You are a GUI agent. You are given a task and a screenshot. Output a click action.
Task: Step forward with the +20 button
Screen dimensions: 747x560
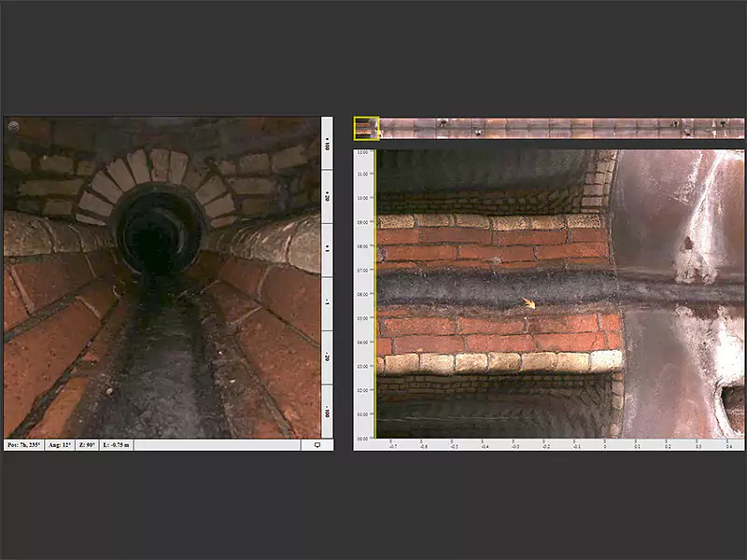pyautogui.click(x=328, y=196)
